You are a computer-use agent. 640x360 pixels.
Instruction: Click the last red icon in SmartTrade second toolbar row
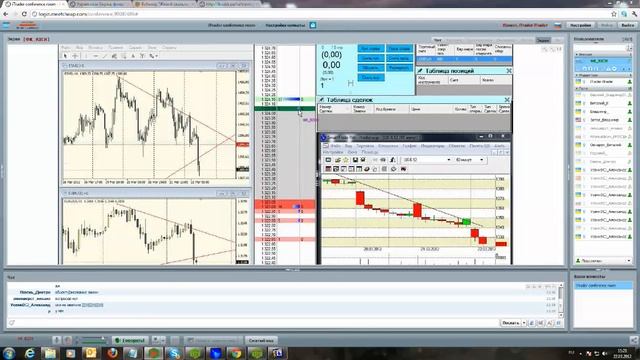403,169
